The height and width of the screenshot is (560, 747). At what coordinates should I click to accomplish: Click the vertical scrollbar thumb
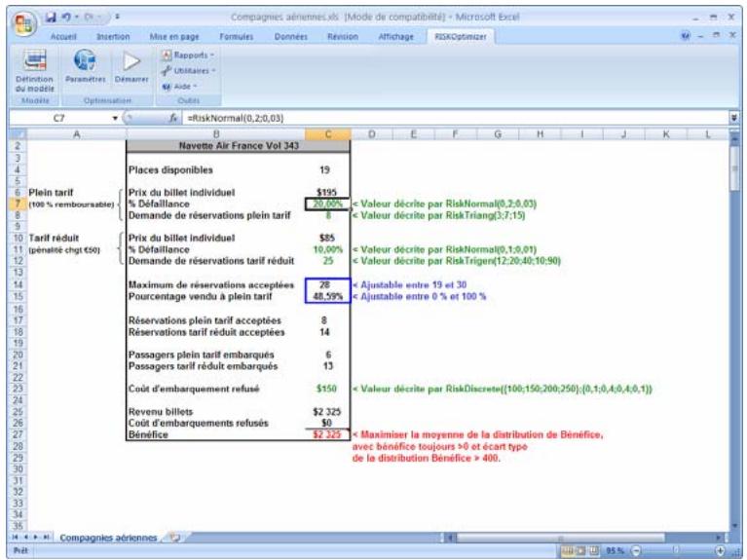(x=734, y=167)
